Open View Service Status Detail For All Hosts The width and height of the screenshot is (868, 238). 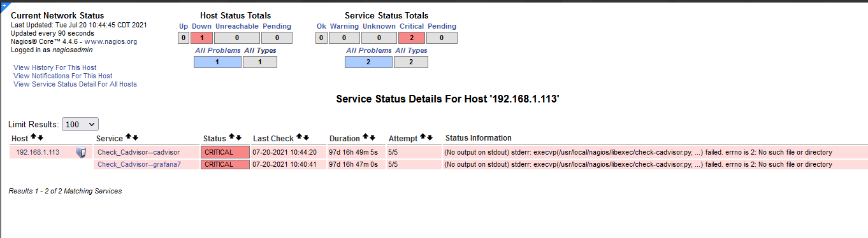tap(75, 84)
